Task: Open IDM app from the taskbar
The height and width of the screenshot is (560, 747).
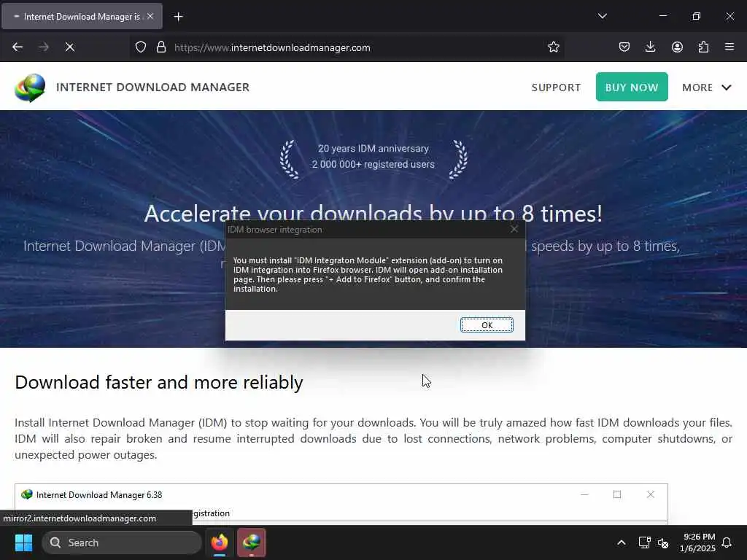Action: [x=252, y=542]
